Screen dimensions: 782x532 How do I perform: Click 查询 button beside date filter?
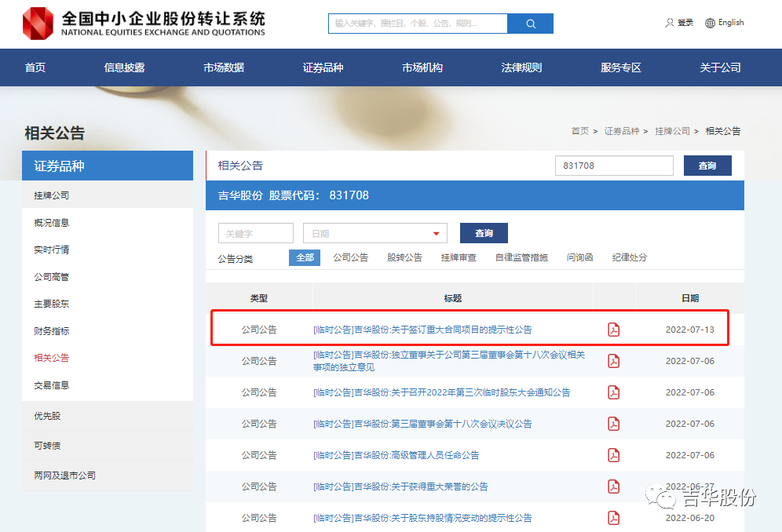[x=484, y=233]
